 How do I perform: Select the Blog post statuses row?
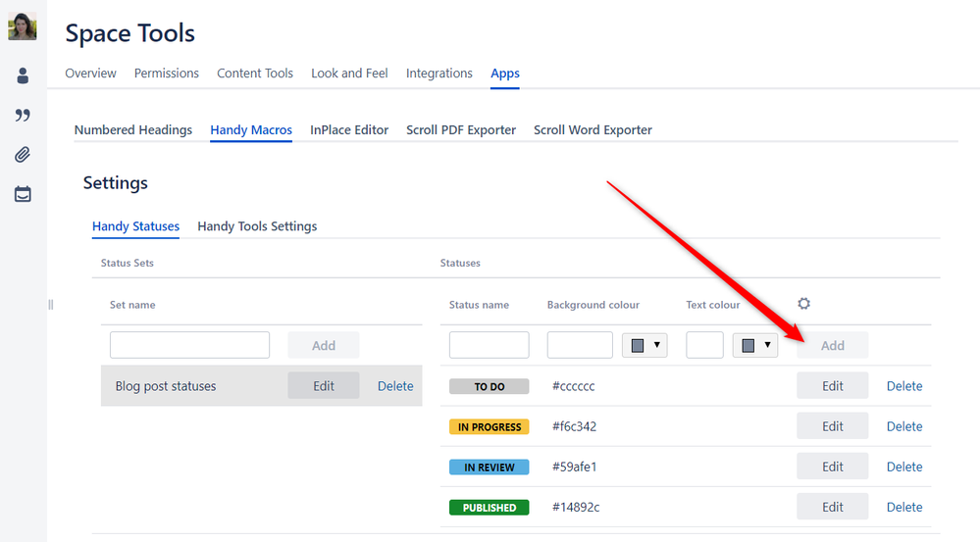(x=261, y=386)
